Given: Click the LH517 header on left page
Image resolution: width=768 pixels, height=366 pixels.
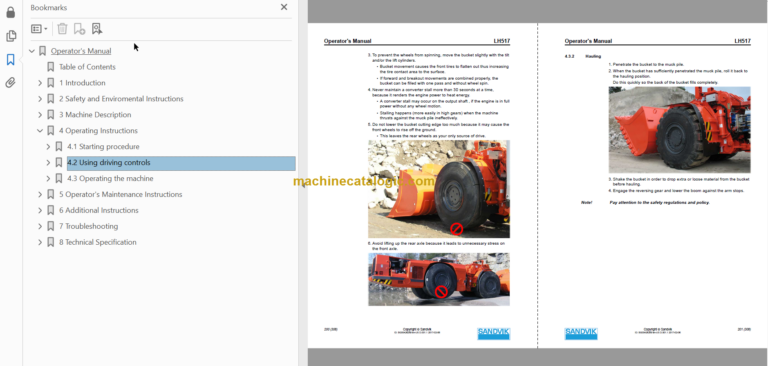Looking at the screenshot, I should (502, 41).
